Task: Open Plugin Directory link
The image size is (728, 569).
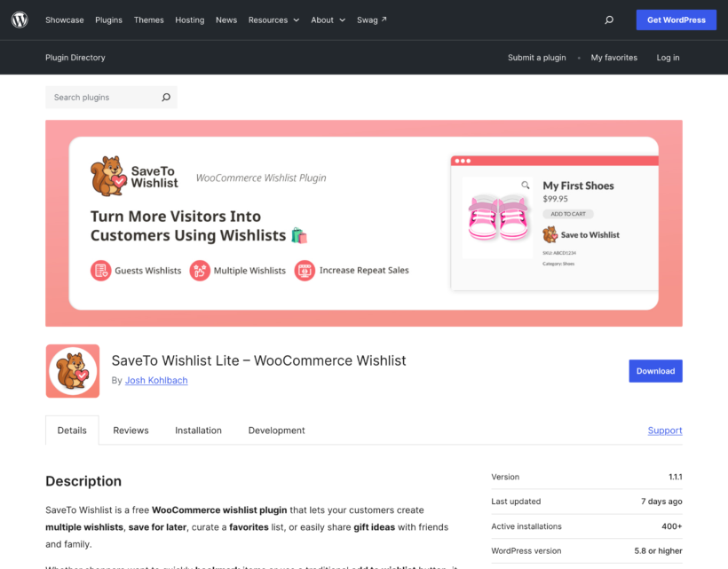Action: click(75, 58)
